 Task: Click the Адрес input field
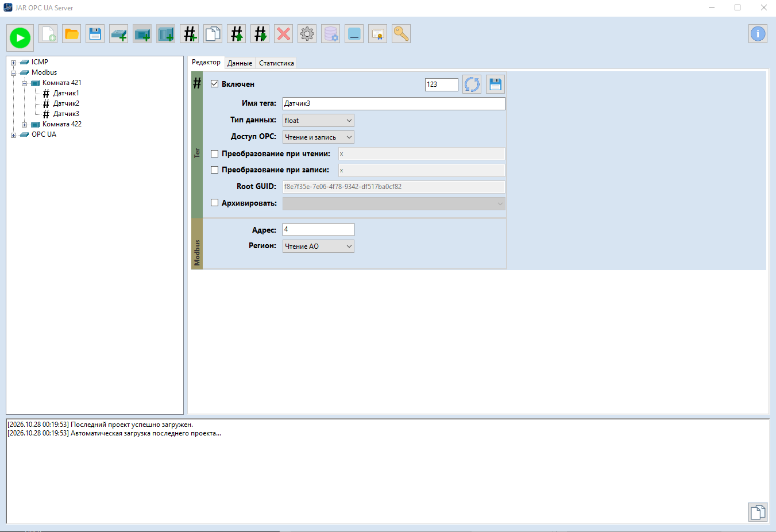pos(318,229)
